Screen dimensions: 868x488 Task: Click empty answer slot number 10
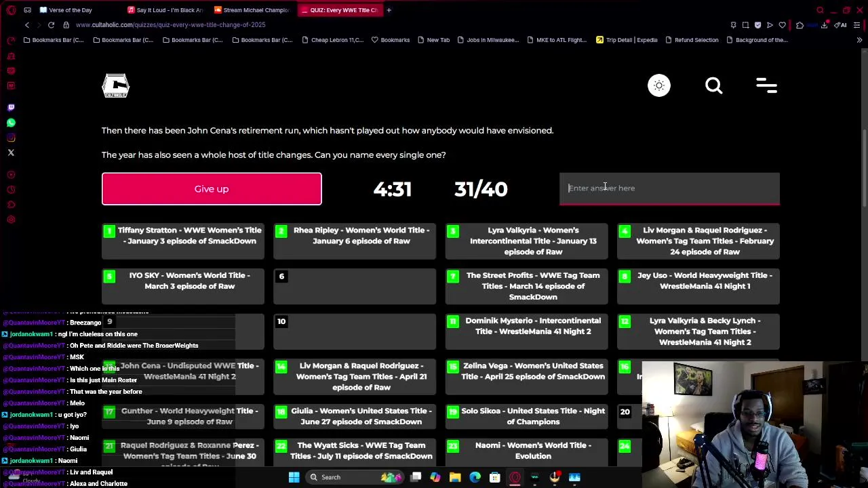pos(355,332)
